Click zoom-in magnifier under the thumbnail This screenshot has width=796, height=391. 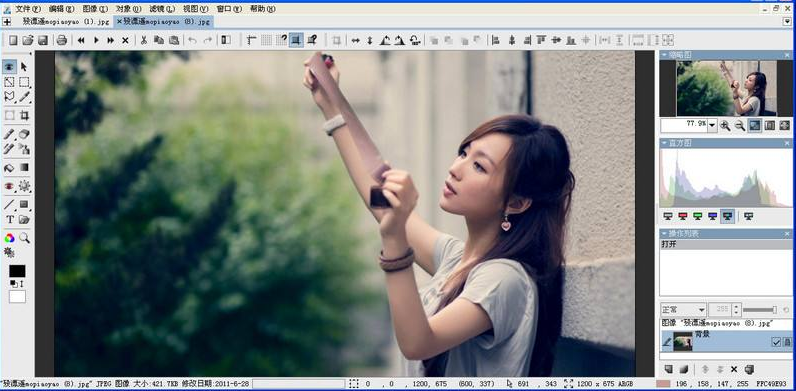(725, 125)
